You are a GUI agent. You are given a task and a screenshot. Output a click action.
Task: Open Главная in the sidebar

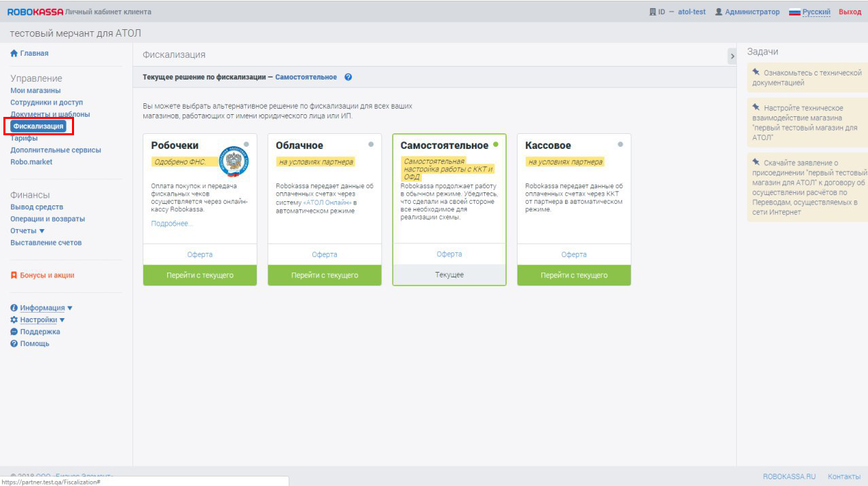34,53
